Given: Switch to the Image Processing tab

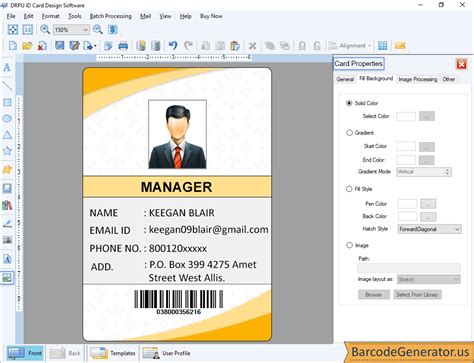Looking at the screenshot, I should coord(418,79).
